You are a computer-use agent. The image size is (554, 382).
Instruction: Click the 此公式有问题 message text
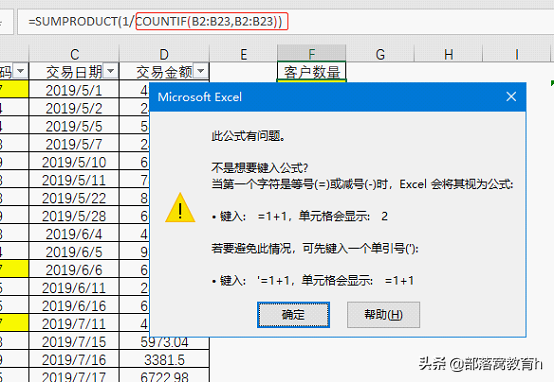248,135
